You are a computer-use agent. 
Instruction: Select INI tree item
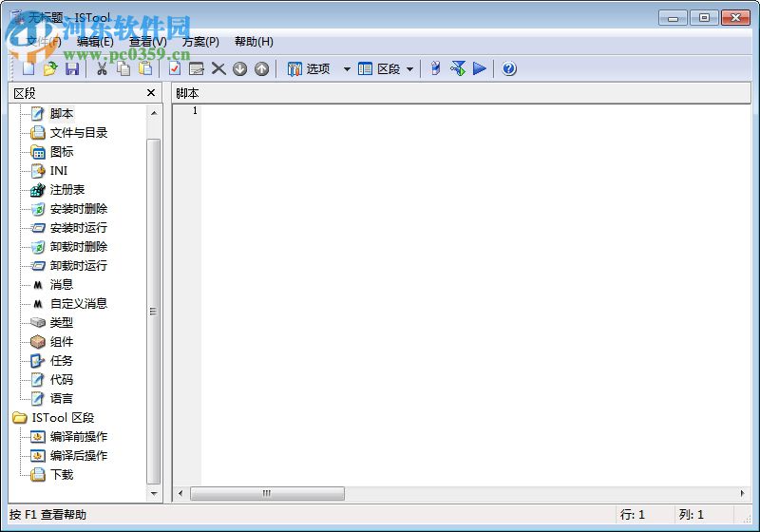59,171
